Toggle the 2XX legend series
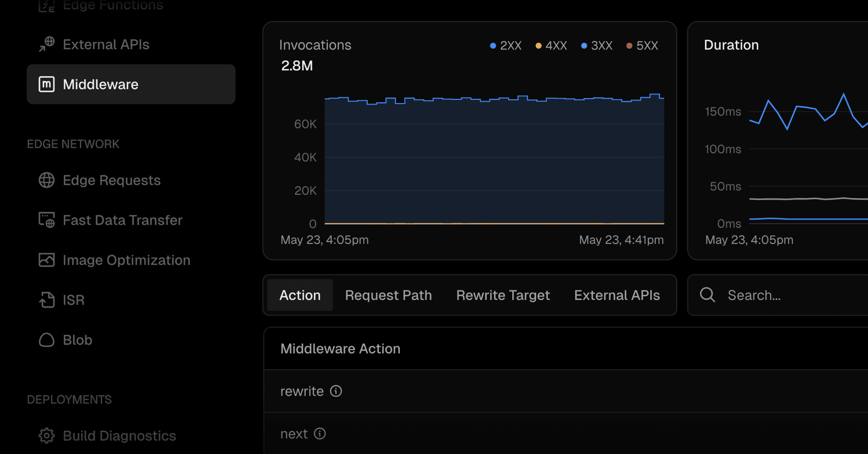Viewport: 868px width, 454px height. point(506,46)
